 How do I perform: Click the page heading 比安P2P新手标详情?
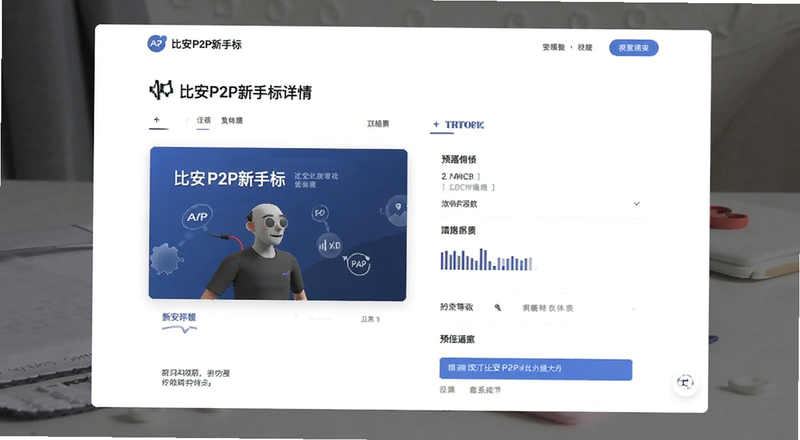pos(245,92)
